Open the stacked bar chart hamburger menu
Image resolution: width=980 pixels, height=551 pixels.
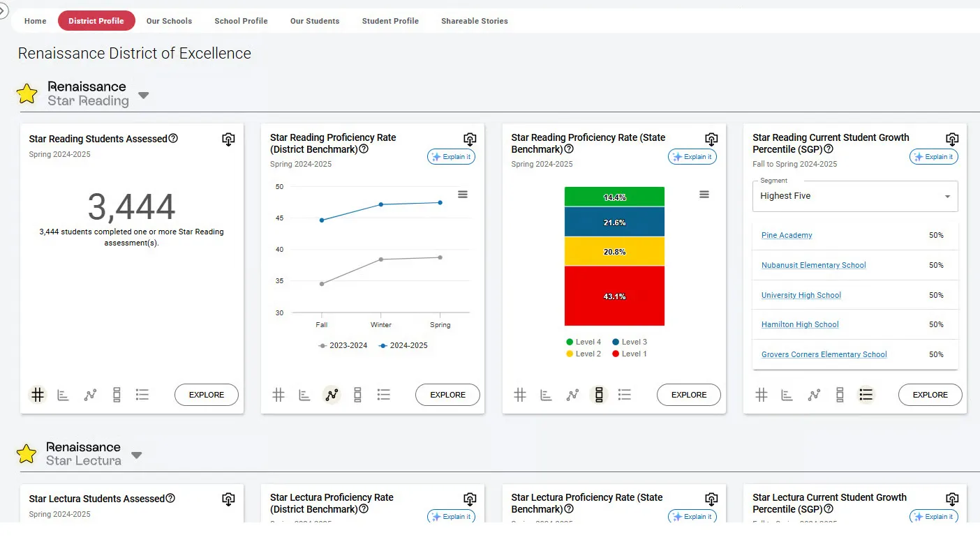click(x=704, y=195)
